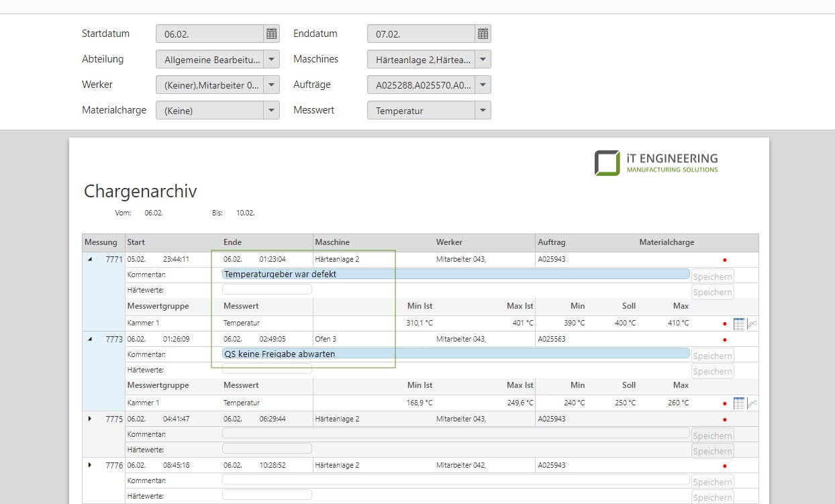Viewport: 835px width, 504px height.
Task: Open the Enddatum calendar picker
Action: (483, 34)
